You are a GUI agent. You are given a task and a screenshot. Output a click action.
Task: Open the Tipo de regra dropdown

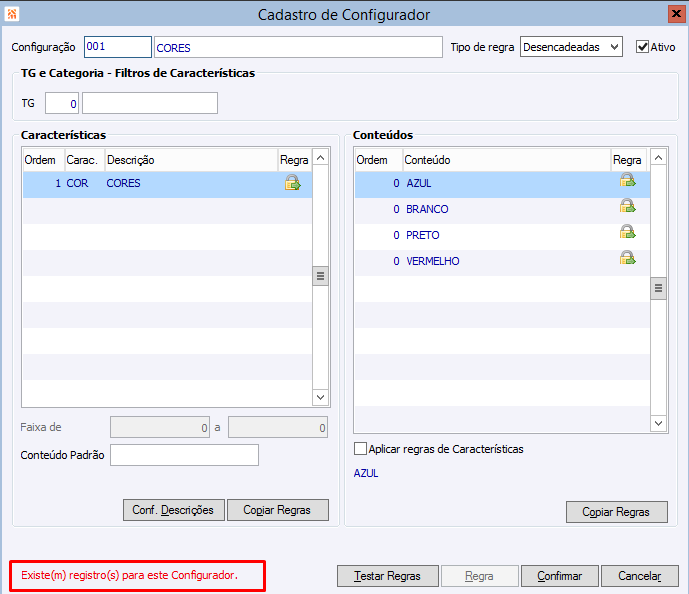(x=571, y=47)
